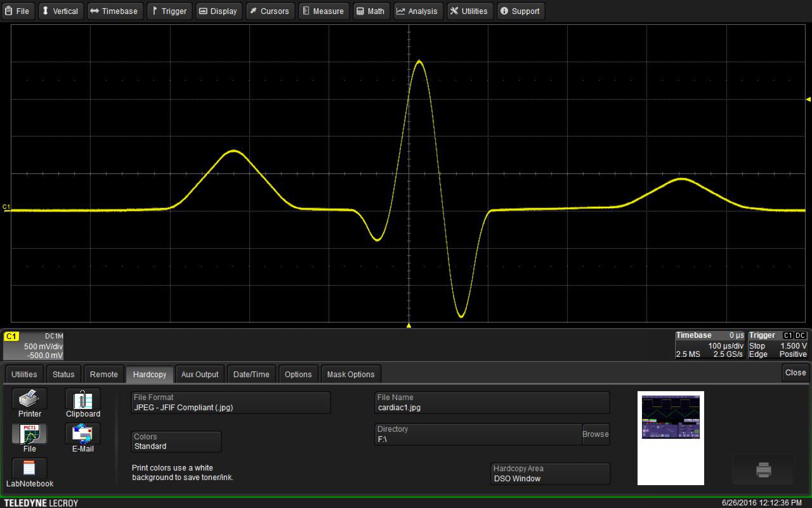This screenshot has height=508, width=812.
Task: Click the hardcopy preview thumbnail
Action: point(670,438)
